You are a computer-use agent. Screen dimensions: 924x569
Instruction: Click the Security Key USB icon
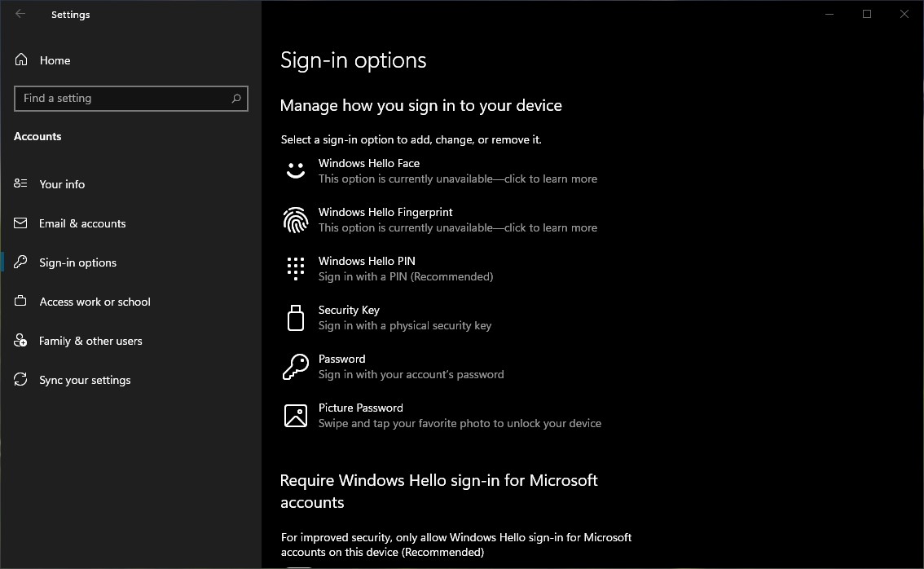click(295, 318)
